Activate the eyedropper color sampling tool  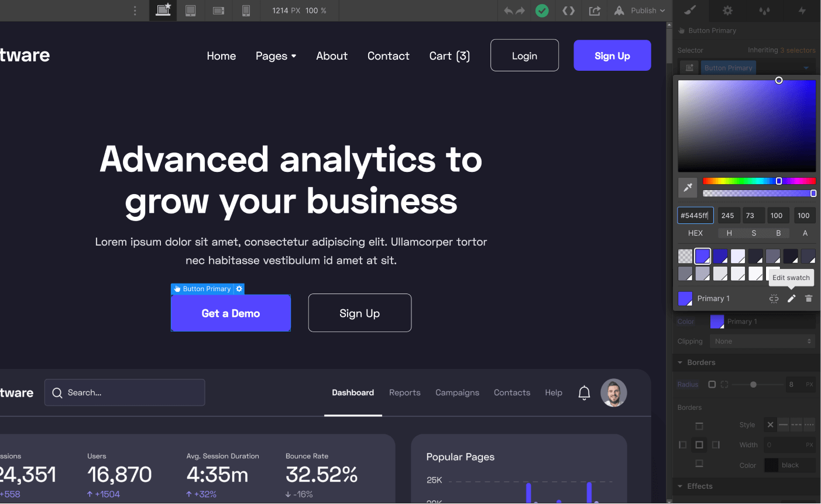click(x=688, y=188)
